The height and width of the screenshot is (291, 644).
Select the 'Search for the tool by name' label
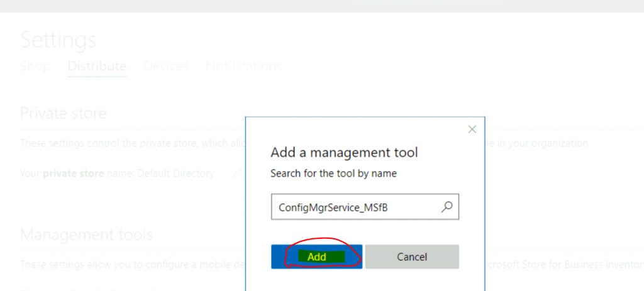(x=333, y=173)
